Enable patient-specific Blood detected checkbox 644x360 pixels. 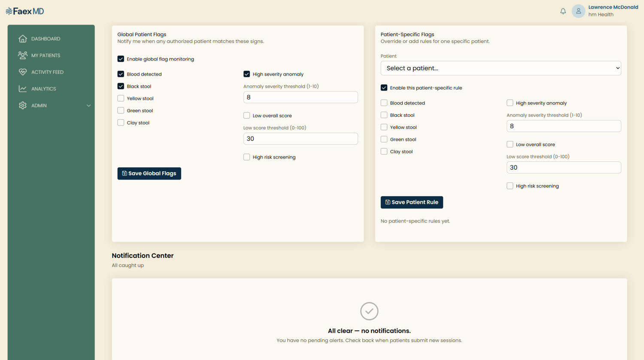tap(384, 103)
